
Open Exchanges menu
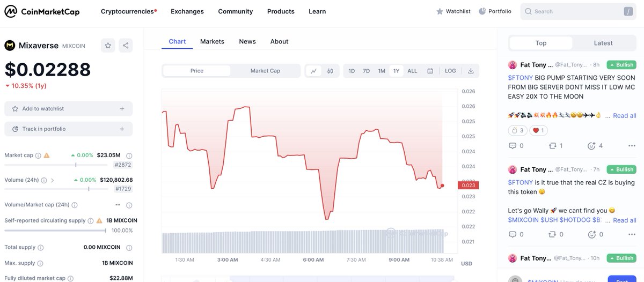pyautogui.click(x=187, y=11)
